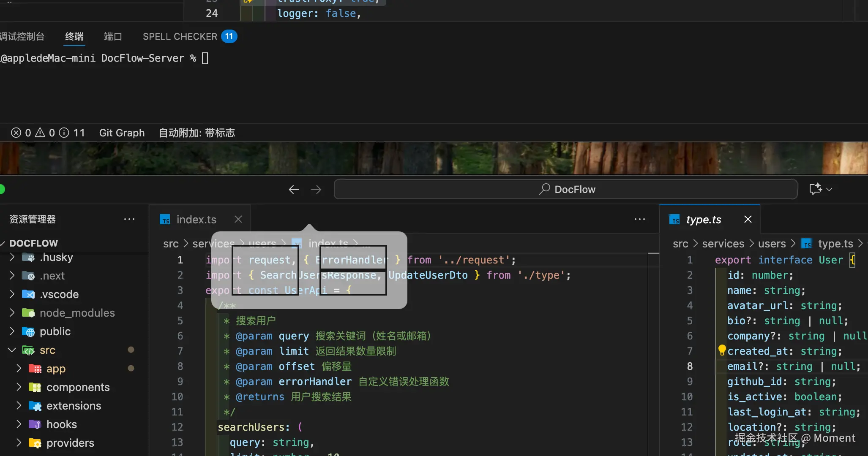Image resolution: width=868 pixels, height=456 pixels.
Task: Switch to the 端口 panel tab
Action: click(x=113, y=37)
